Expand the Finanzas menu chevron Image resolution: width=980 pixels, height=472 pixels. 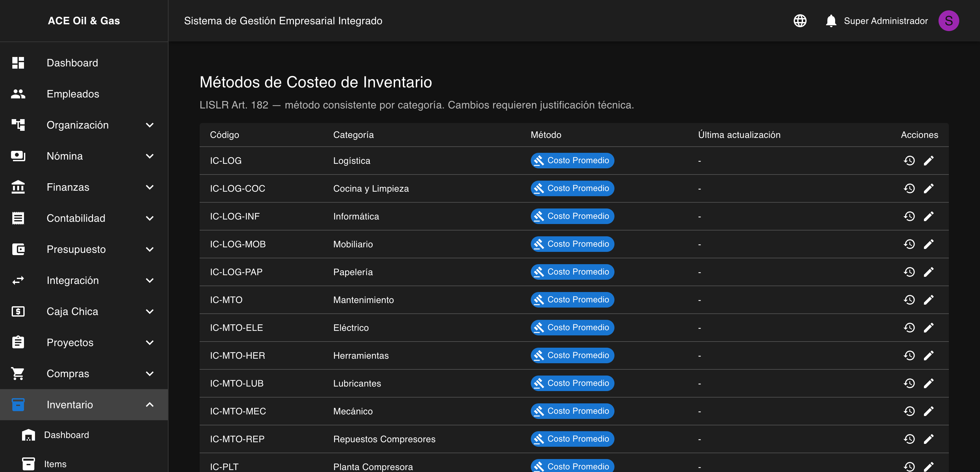click(x=150, y=187)
